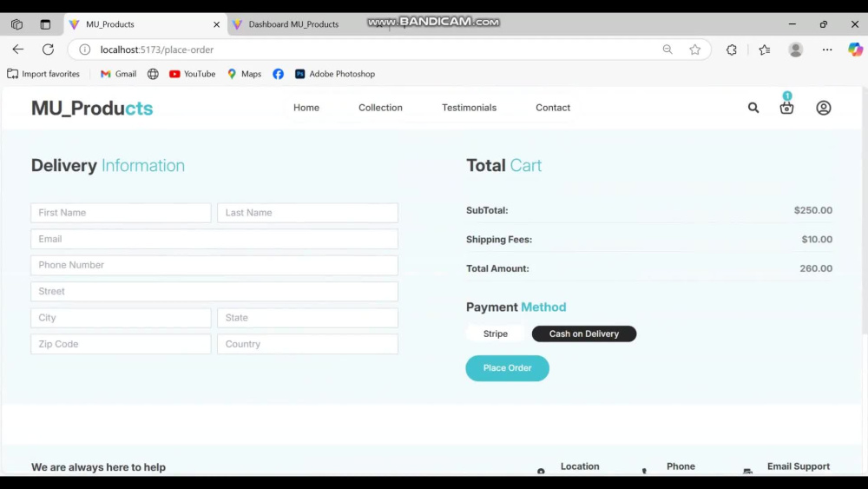
Task: Open Collection nav link
Action: tap(380, 108)
